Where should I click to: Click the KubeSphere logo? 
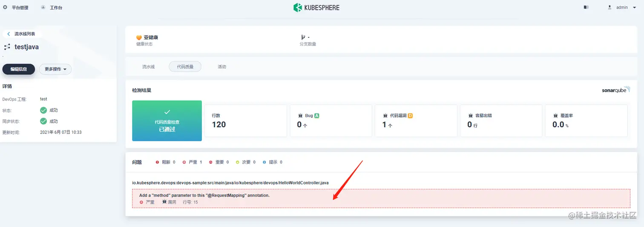[316, 8]
